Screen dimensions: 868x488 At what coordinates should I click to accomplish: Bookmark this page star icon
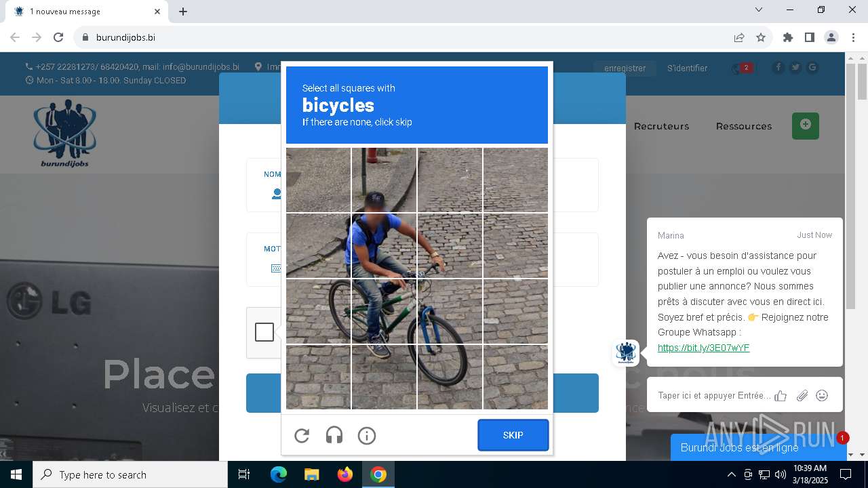coord(761,37)
